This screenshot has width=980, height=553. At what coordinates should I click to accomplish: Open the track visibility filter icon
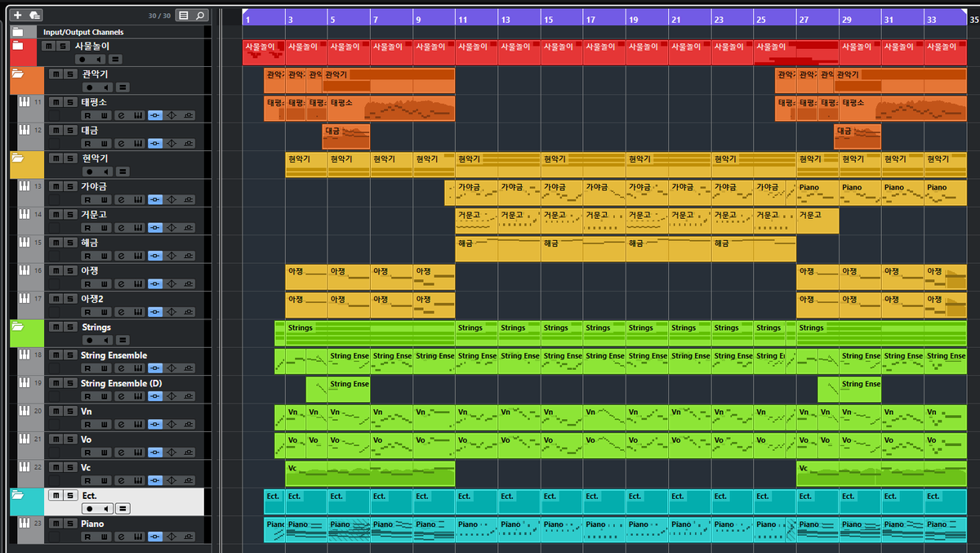click(183, 15)
